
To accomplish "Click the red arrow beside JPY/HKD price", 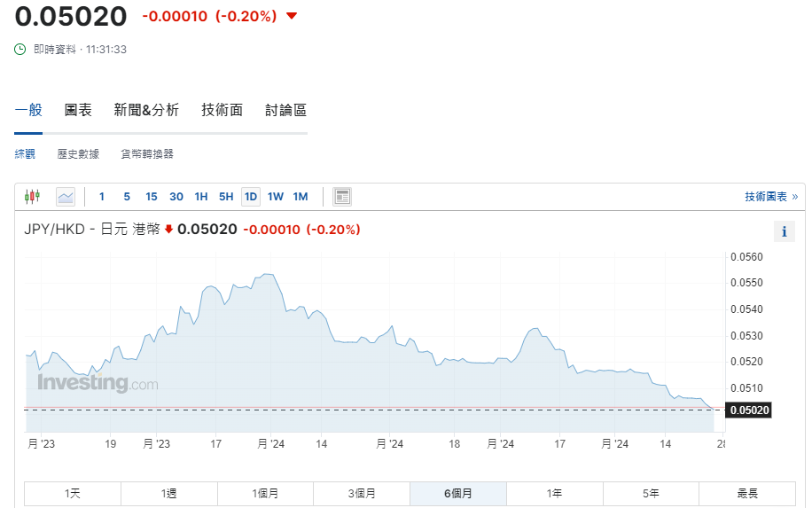I will [168, 230].
